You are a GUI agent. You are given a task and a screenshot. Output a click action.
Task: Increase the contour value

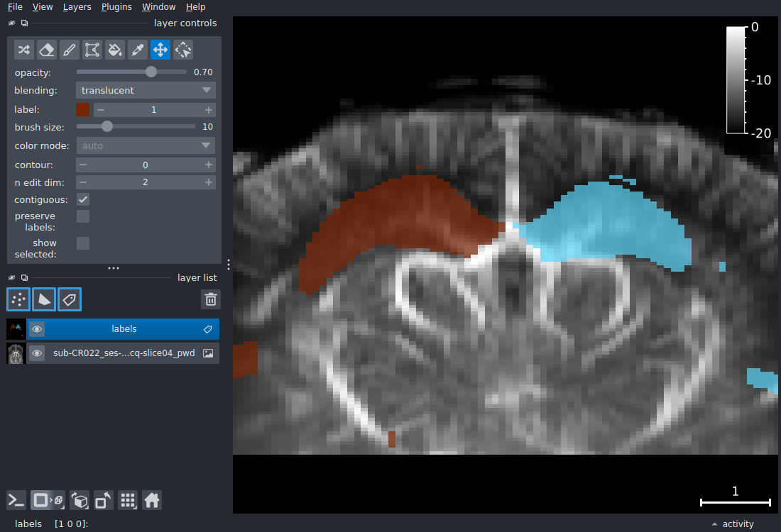[209, 165]
